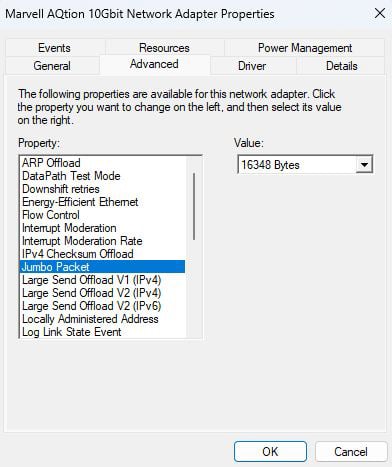The image size is (392, 467).
Task: Select DataPath Test Mode property
Action: tap(102, 176)
